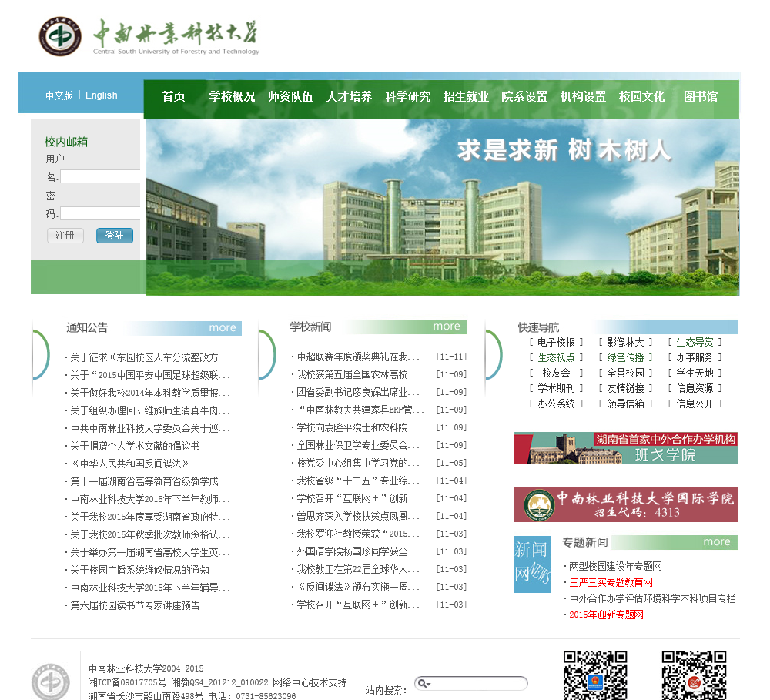Open 绿色传播 quick link
Image resolution: width=770 pixels, height=700 pixels.
click(x=625, y=357)
